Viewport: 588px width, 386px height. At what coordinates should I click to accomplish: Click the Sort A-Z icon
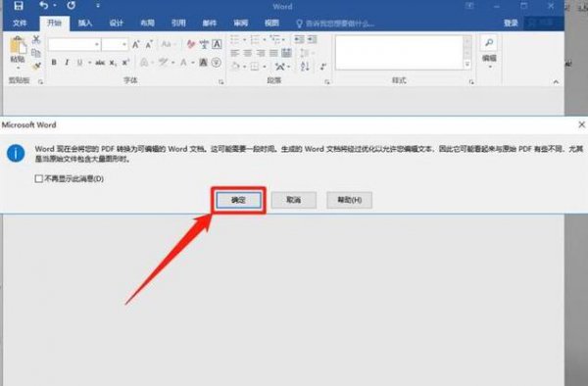tap(305, 67)
